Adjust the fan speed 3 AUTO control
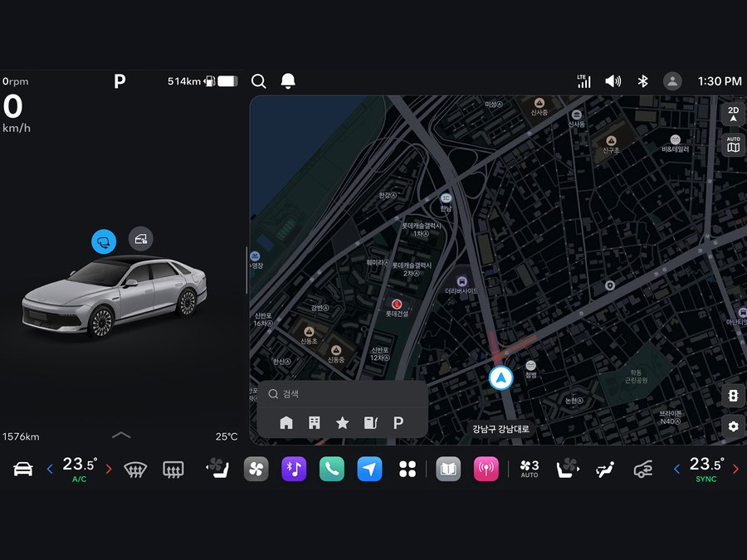The height and width of the screenshot is (560, 747). tap(530, 469)
